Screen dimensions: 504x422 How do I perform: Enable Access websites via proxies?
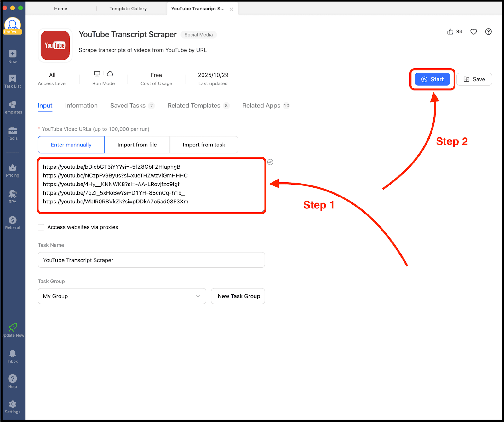click(x=41, y=227)
